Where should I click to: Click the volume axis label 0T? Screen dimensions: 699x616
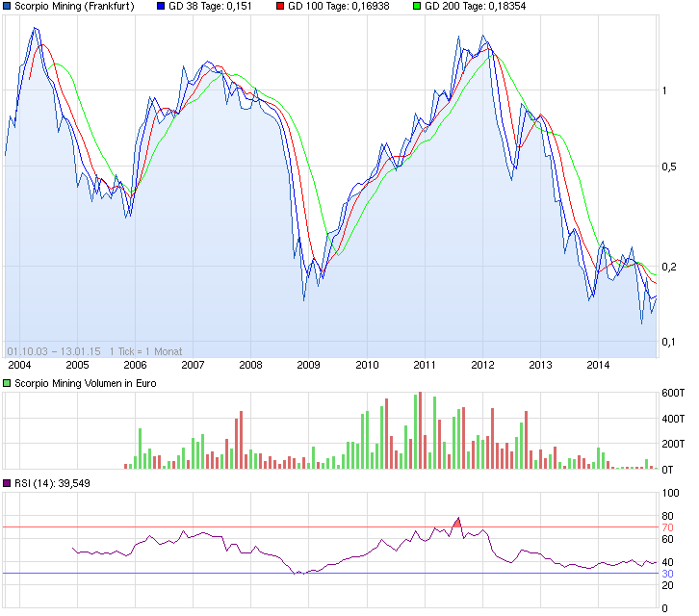coord(667,470)
